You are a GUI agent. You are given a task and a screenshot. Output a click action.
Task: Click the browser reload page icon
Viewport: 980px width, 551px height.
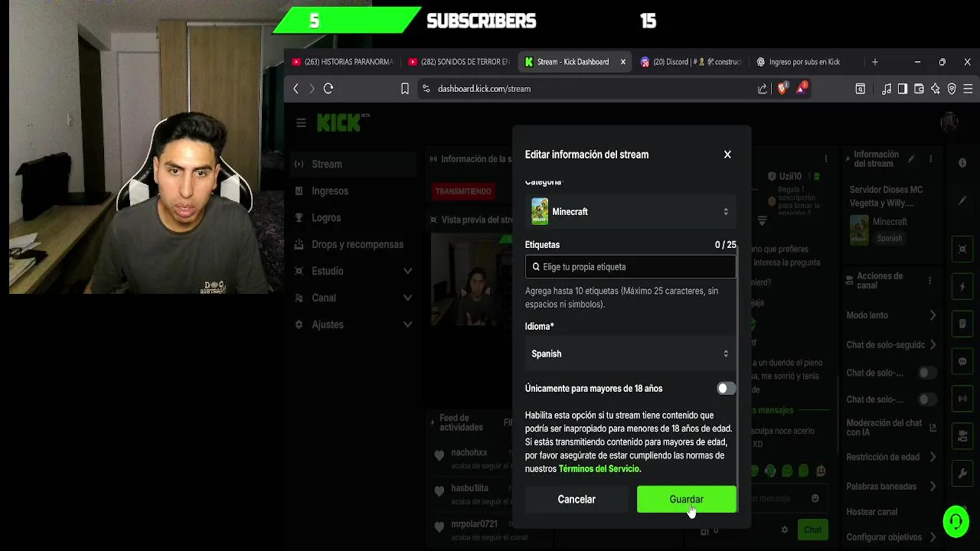click(x=328, y=89)
